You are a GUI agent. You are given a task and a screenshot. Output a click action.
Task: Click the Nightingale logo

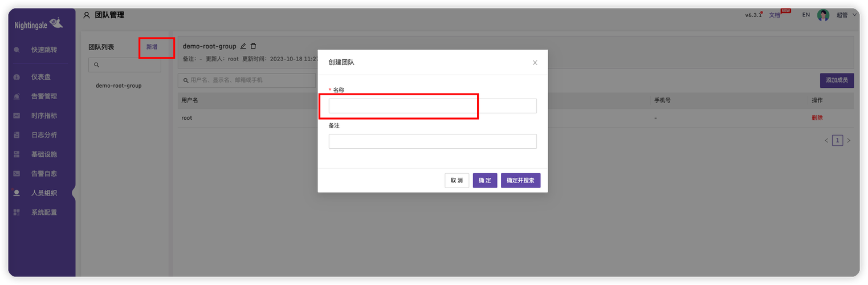[x=39, y=23]
